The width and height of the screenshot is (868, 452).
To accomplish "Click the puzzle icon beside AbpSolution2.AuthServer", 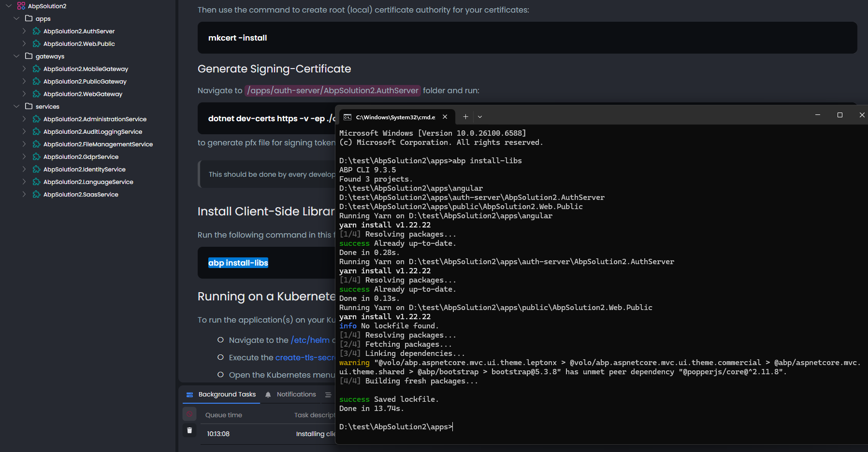I will [x=36, y=31].
